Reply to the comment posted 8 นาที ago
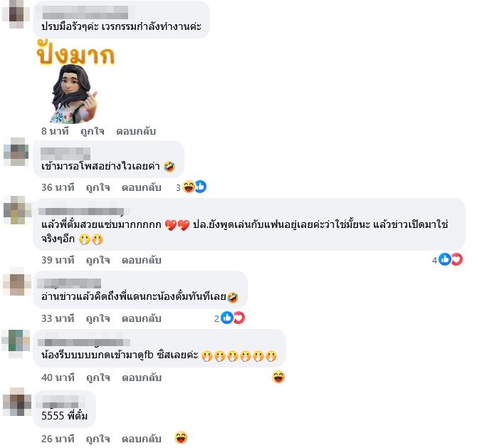Viewport: 482px width, 448px height. [x=136, y=131]
